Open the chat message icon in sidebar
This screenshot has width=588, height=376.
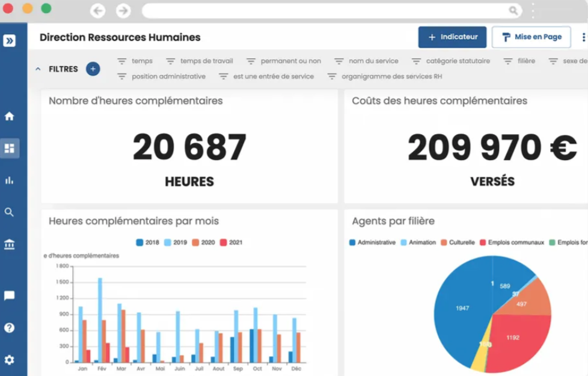coord(9,295)
